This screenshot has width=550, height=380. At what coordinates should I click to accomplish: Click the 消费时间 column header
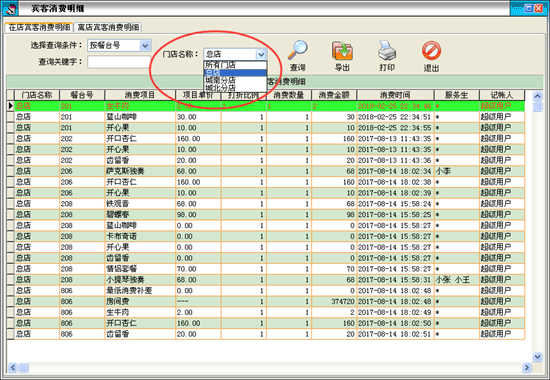click(395, 95)
